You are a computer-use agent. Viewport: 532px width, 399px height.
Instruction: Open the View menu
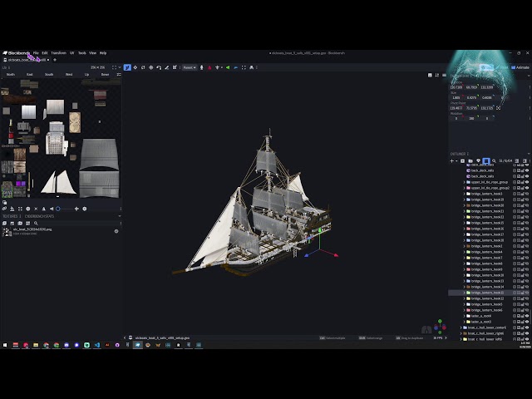pos(92,53)
